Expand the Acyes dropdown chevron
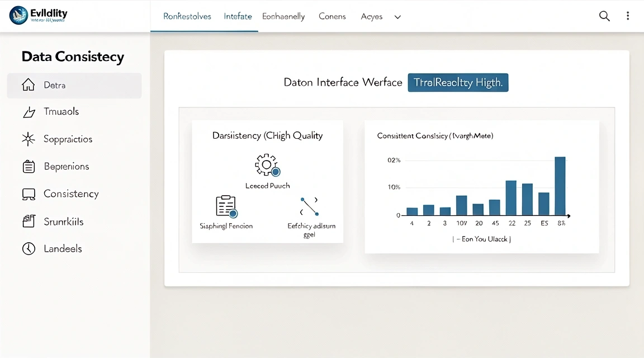644x358 pixels. pos(397,17)
